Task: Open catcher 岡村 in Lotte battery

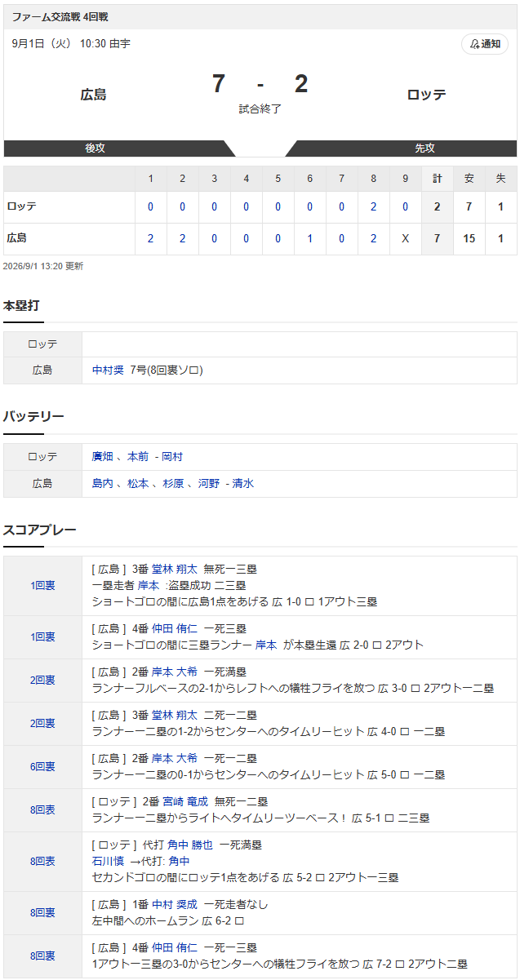Action: click(172, 457)
